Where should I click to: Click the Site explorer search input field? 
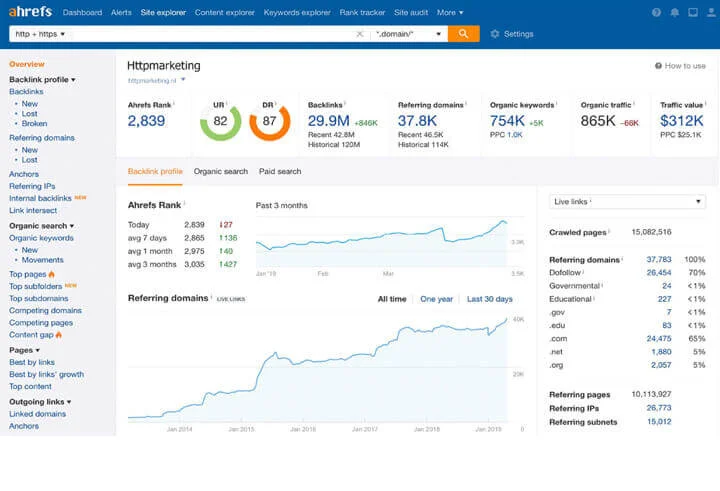pos(211,34)
